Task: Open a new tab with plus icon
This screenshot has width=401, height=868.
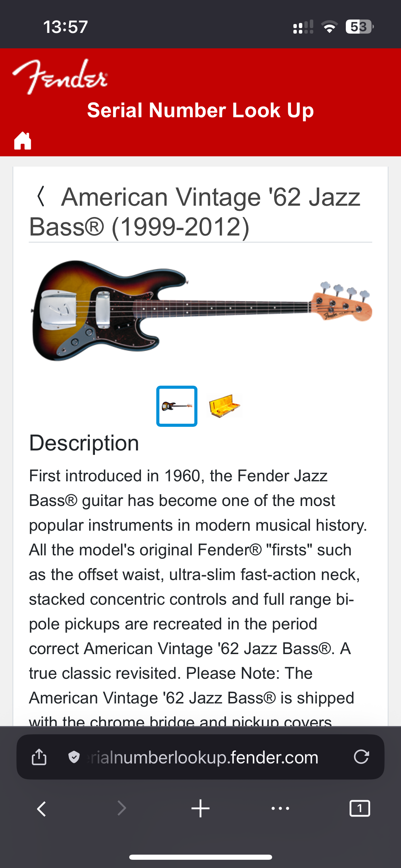Action: click(x=200, y=809)
